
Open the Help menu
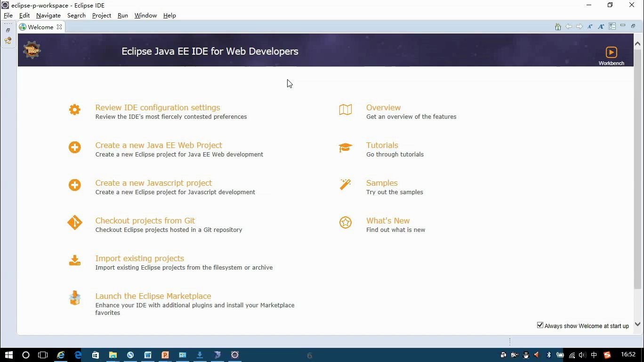pos(169,16)
